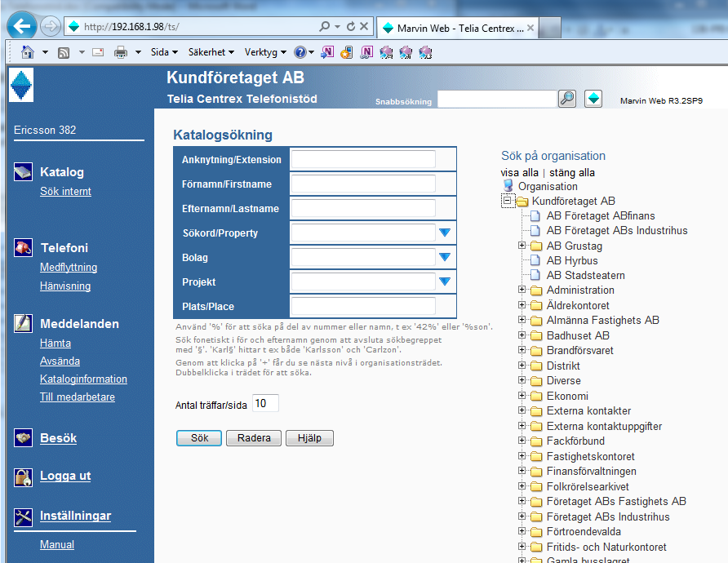Expand the Brandförsvaret node
This screenshot has width=728, height=563.
tap(522, 349)
